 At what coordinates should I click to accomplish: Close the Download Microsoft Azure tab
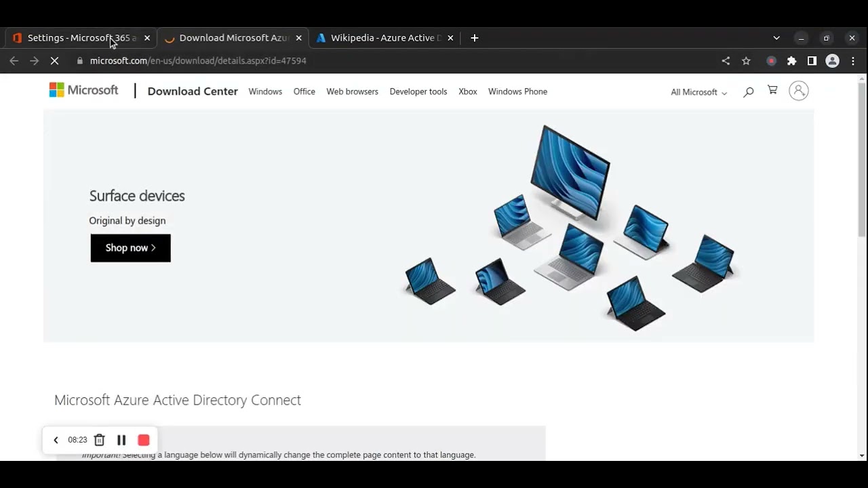298,38
